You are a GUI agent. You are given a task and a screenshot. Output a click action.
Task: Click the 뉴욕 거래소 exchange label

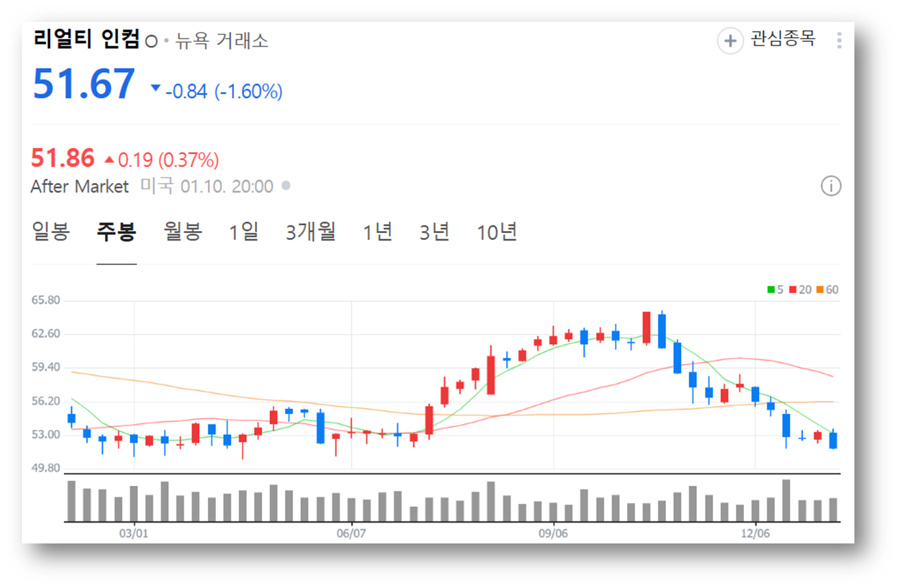click(x=221, y=40)
